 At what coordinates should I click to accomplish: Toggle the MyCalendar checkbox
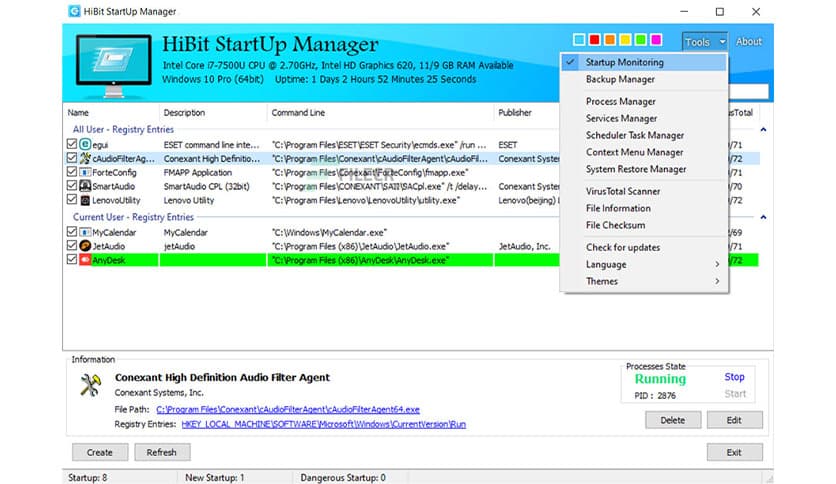pyautogui.click(x=72, y=231)
